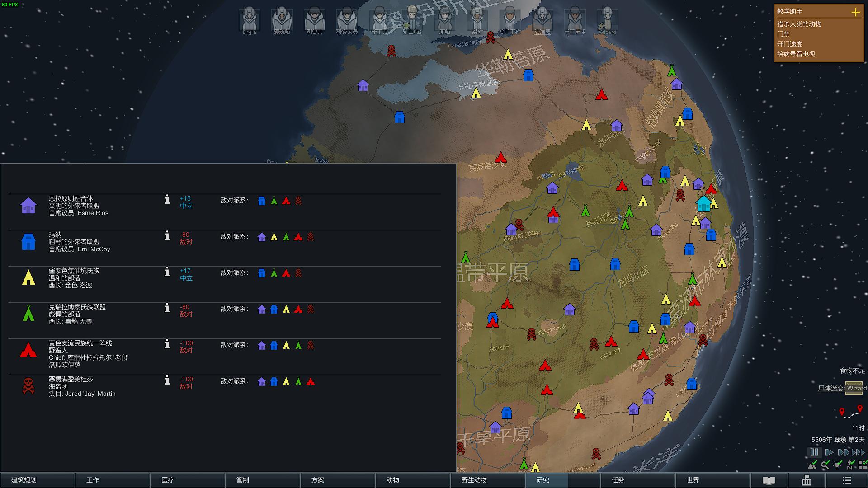Set game speed to triple fast-forward
Viewport: 868px width, 488px height.
pos(858,452)
